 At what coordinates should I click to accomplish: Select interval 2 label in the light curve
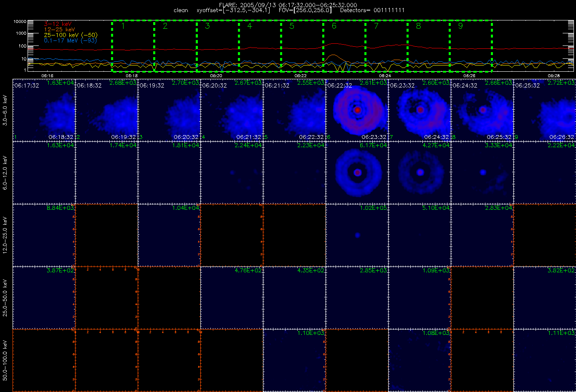point(165,26)
